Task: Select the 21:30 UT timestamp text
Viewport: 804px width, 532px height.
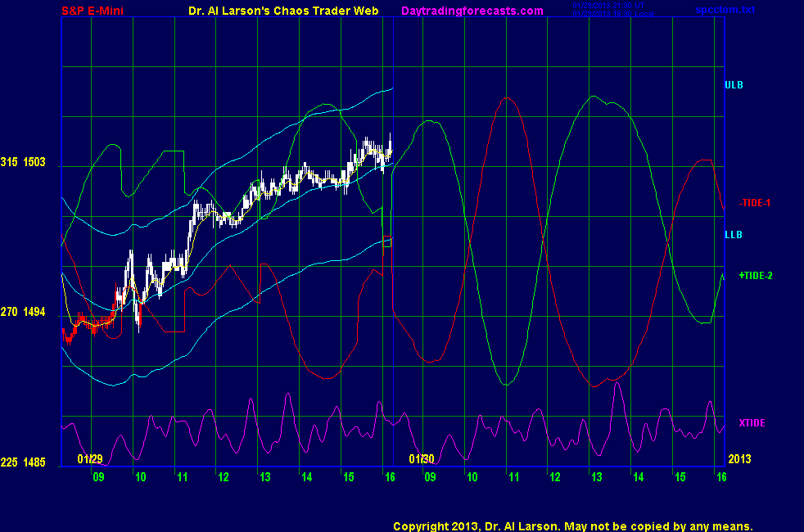Action: (608, 6)
